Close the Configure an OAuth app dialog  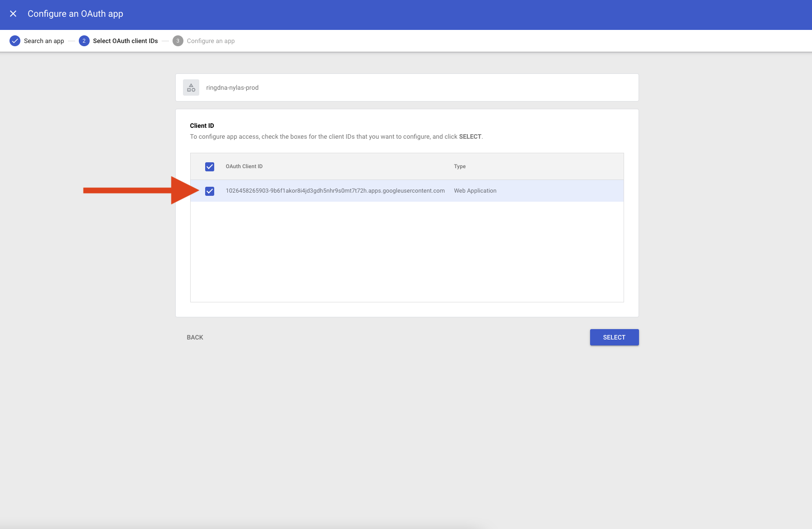coord(13,14)
